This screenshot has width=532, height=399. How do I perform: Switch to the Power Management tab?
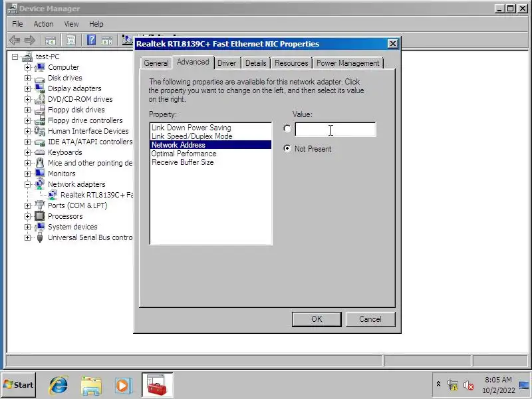pos(348,63)
